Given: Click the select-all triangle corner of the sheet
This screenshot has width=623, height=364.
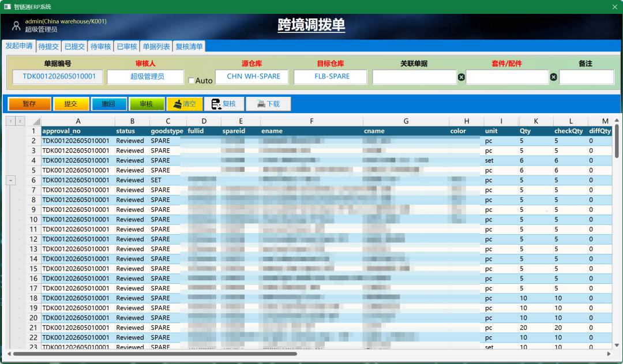Looking at the screenshot, I should pos(36,121).
